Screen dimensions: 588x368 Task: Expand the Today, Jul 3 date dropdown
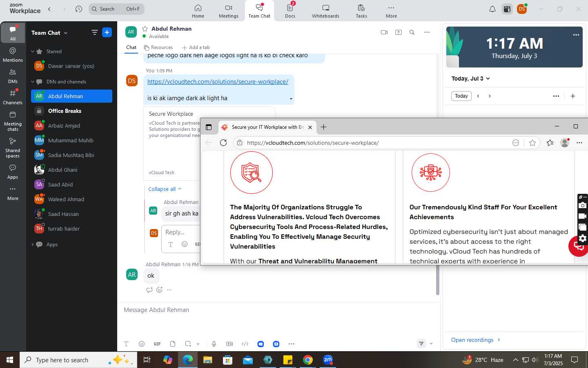470,79
